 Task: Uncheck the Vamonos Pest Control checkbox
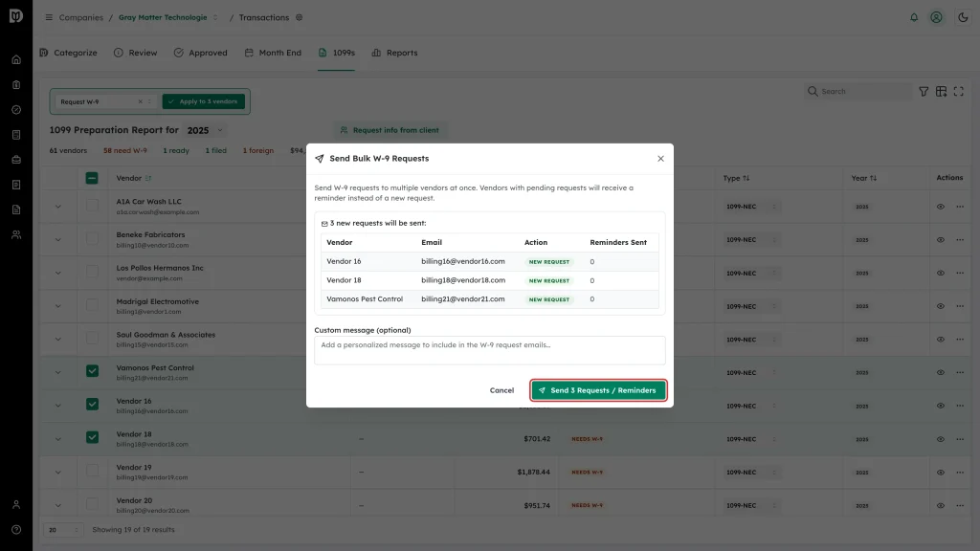pyautogui.click(x=92, y=371)
